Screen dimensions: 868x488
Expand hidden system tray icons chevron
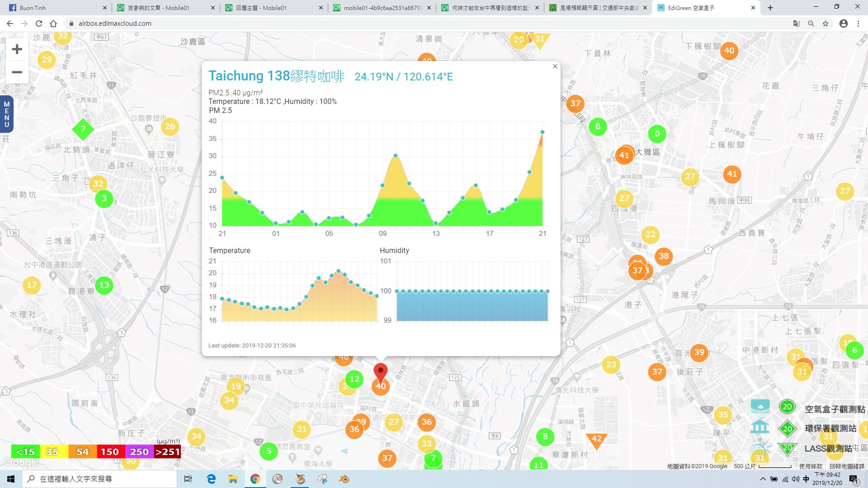click(x=763, y=479)
